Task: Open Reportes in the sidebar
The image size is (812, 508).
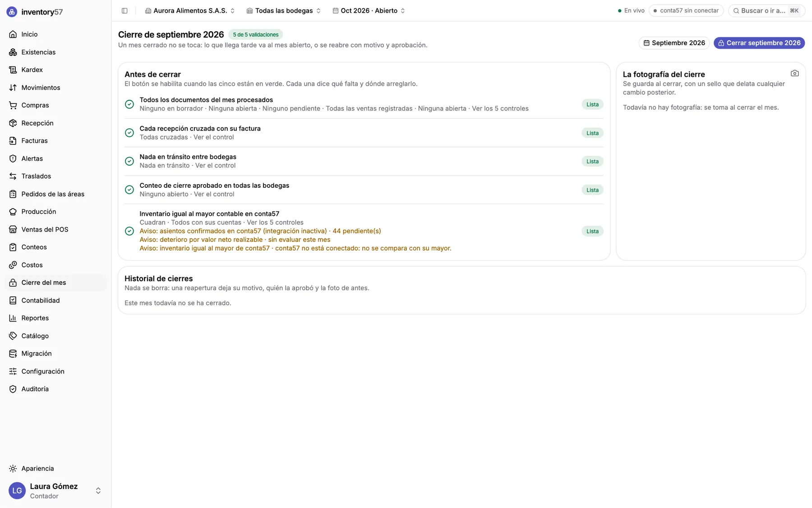Action: 55,318
